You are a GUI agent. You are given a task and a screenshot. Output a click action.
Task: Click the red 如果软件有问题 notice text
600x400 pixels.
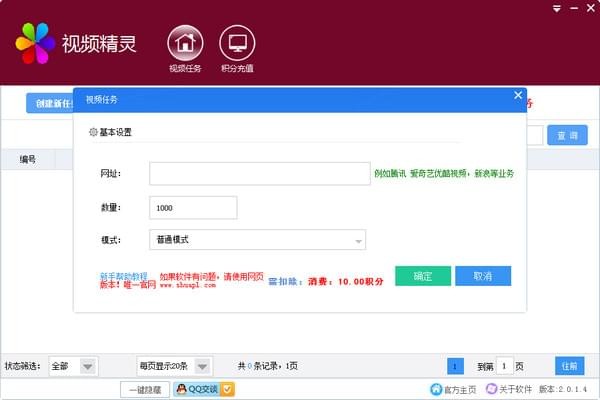point(211,276)
